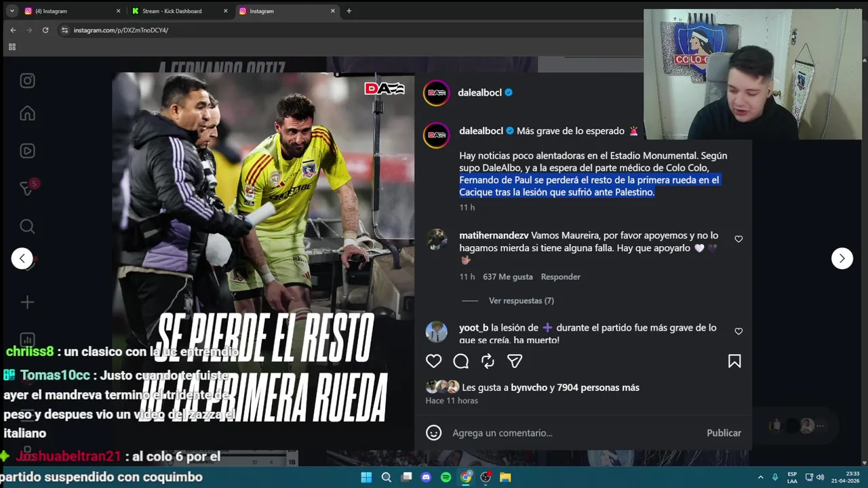Open yoot_b's profile link
868x488 pixels.
coord(473,327)
